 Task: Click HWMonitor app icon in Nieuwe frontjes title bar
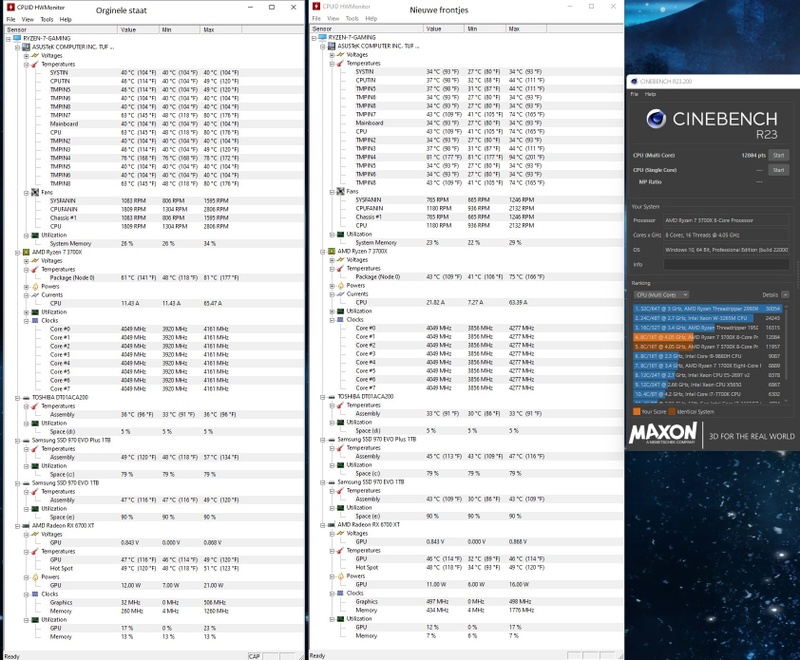pos(316,6)
